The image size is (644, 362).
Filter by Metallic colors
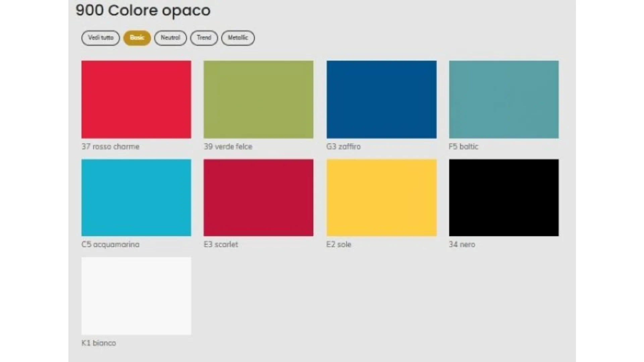coord(238,38)
